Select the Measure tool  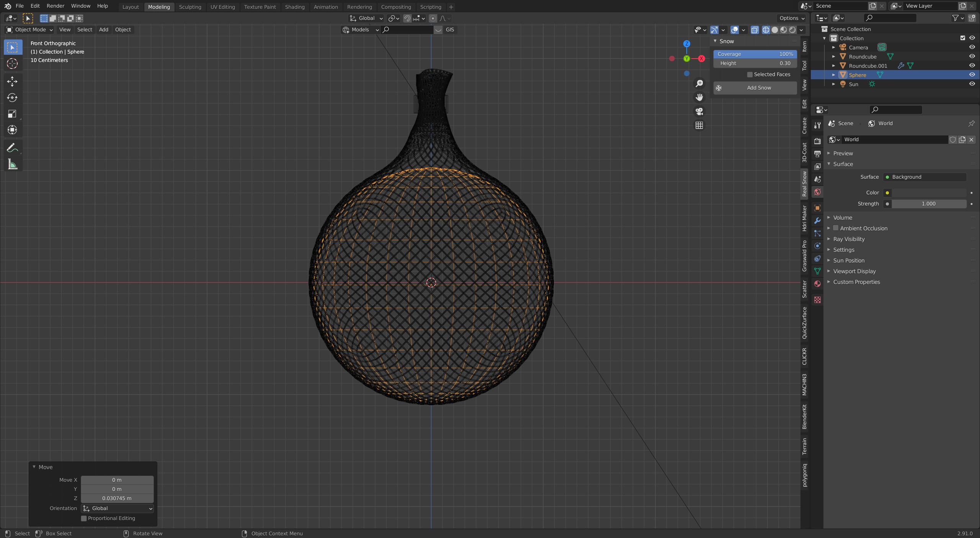pos(12,165)
